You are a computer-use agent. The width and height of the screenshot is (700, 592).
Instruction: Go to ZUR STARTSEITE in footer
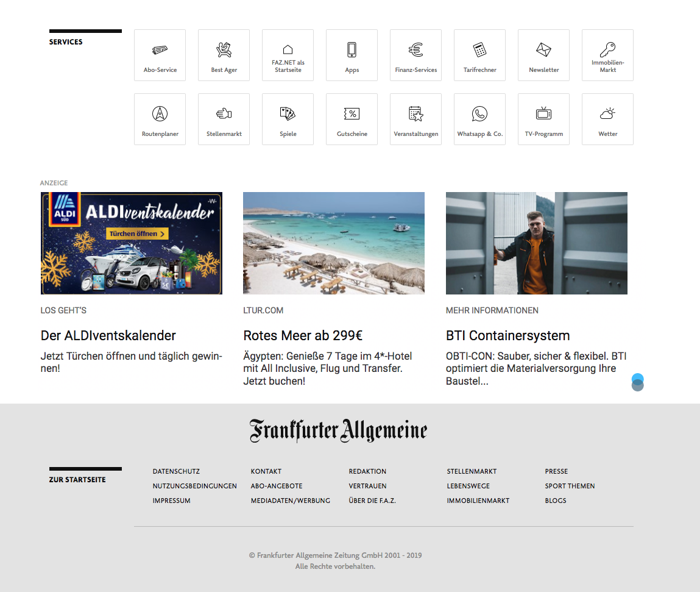click(x=77, y=479)
